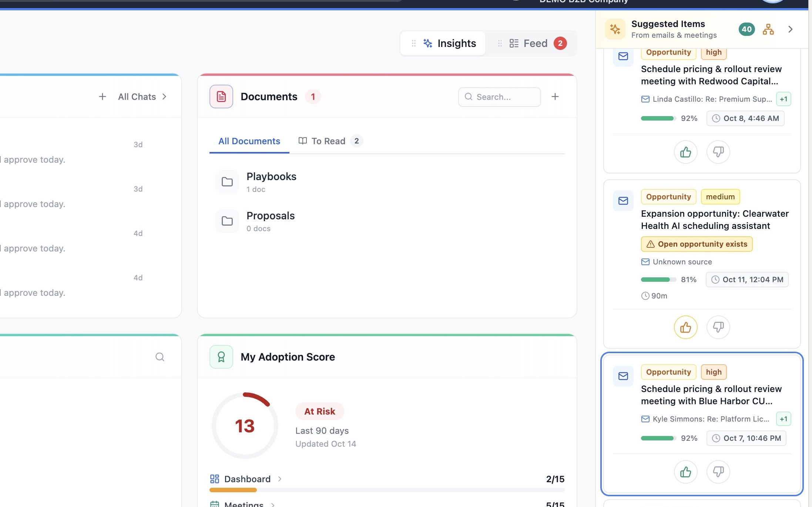Thumbs up Clearwater Health expansion opportunity
This screenshot has height=507, width=812.
coord(685,327)
